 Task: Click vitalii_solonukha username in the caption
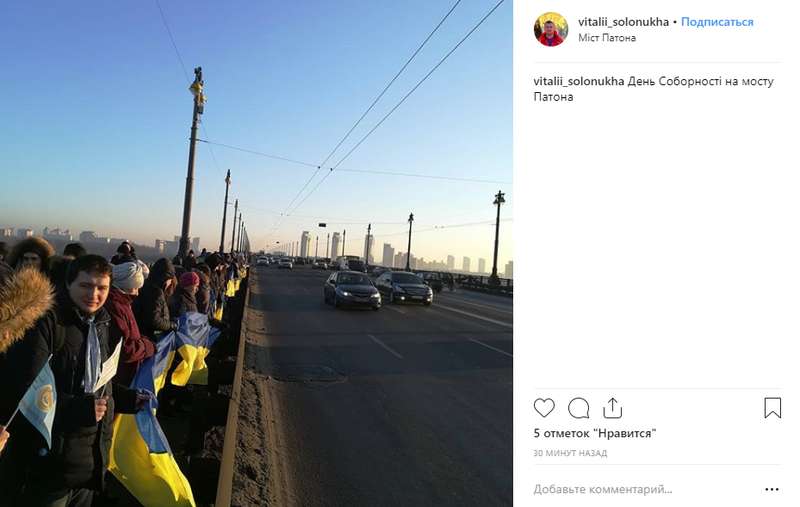(579, 82)
